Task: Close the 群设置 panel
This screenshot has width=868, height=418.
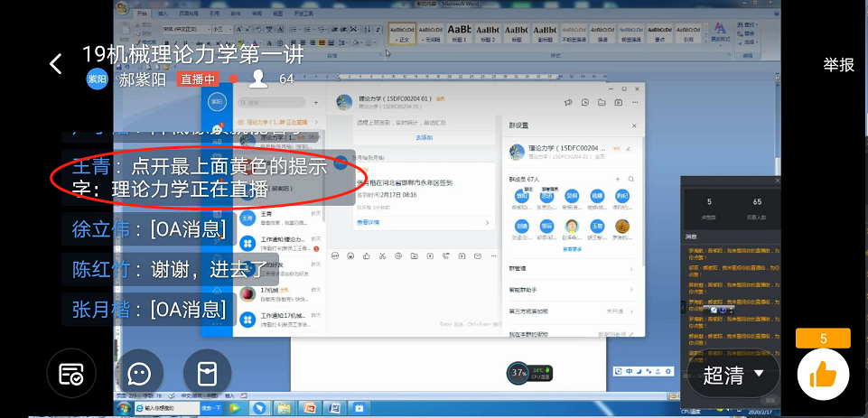Action: [633, 125]
